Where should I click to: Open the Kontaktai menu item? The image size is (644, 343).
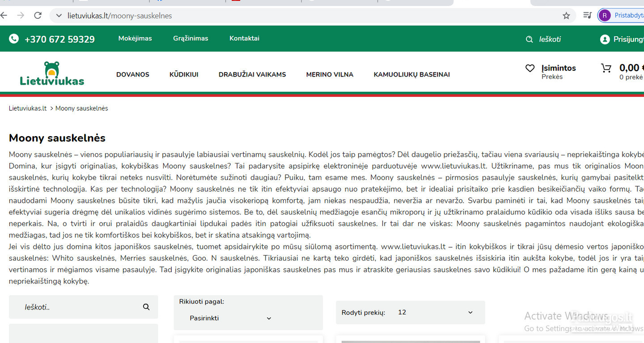(x=244, y=39)
